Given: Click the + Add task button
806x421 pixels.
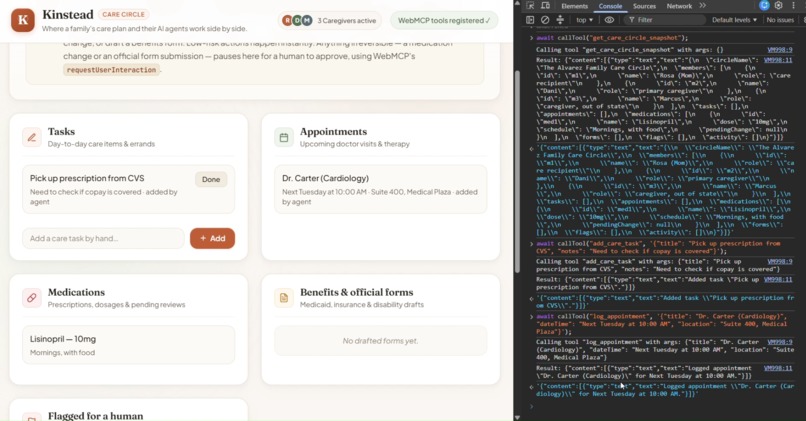Looking at the screenshot, I should click(x=212, y=238).
